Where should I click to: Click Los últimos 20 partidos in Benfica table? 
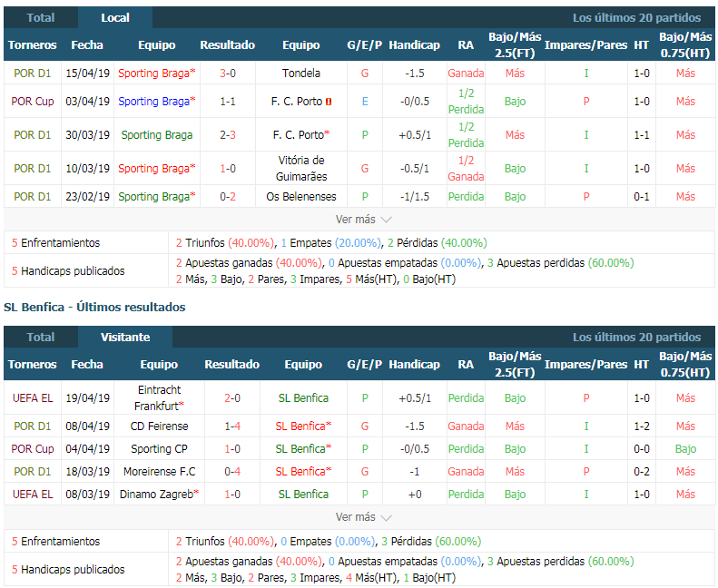[636, 338]
